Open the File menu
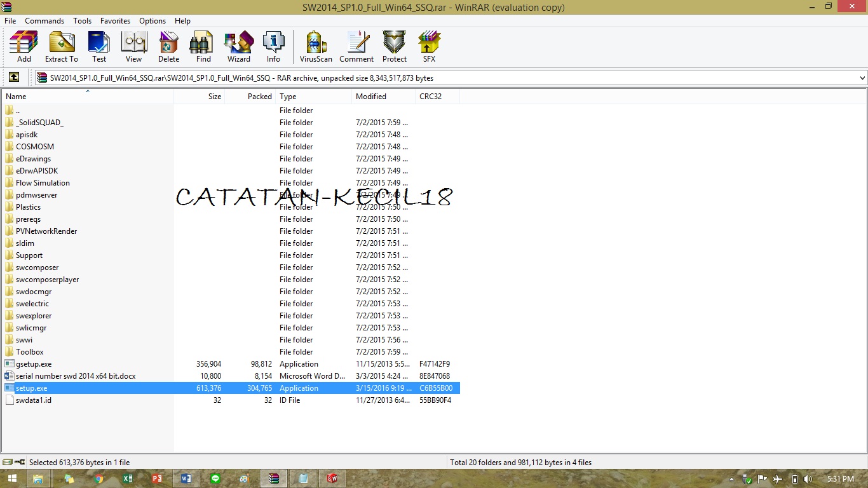The width and height of the screenshot is (868, 488). coord(10,21)
